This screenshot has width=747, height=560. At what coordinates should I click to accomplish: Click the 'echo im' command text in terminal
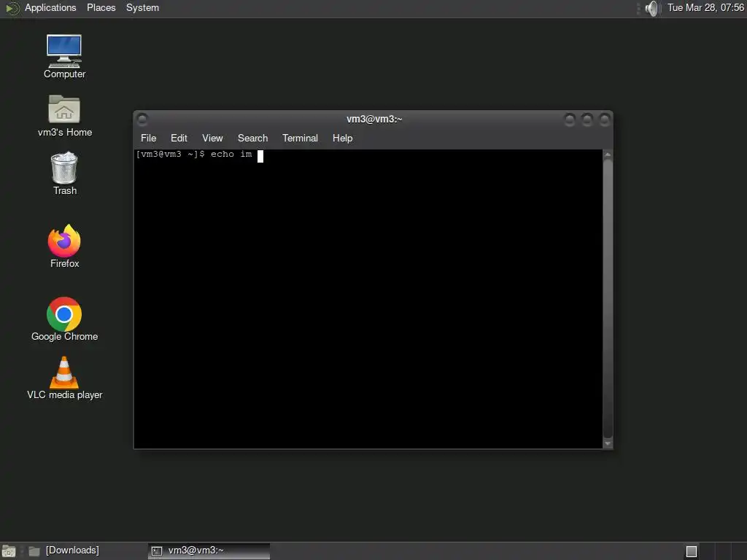click(231, 155)
